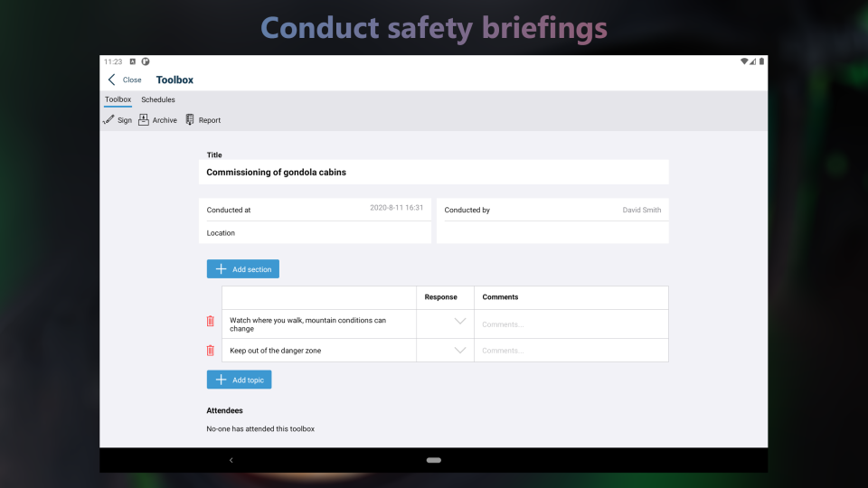Screen dimensions: 868x488
Task: Tap the Android home pill button
Action: (x=433, y=460)
